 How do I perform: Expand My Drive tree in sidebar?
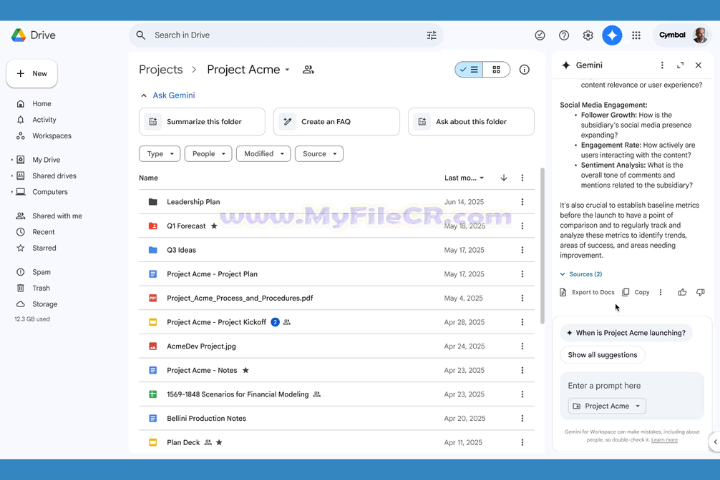(x=12, y=160)
